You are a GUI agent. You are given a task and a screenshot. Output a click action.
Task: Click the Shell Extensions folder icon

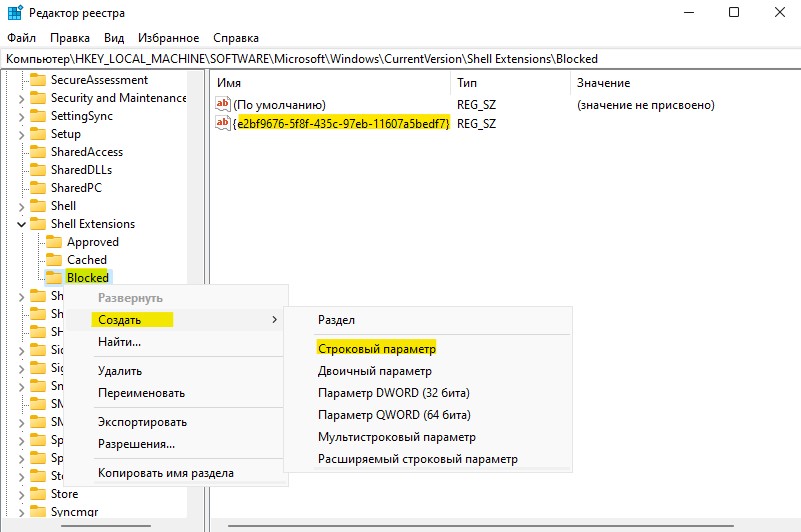pyautogui.click(x=38, y=224)
